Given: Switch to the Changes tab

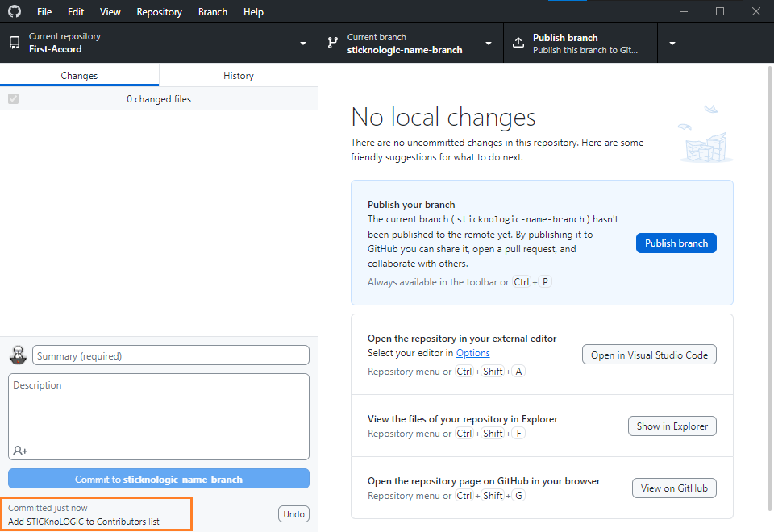Looking at the screenshot, I should pyautogui.click(x=80, y=76).
